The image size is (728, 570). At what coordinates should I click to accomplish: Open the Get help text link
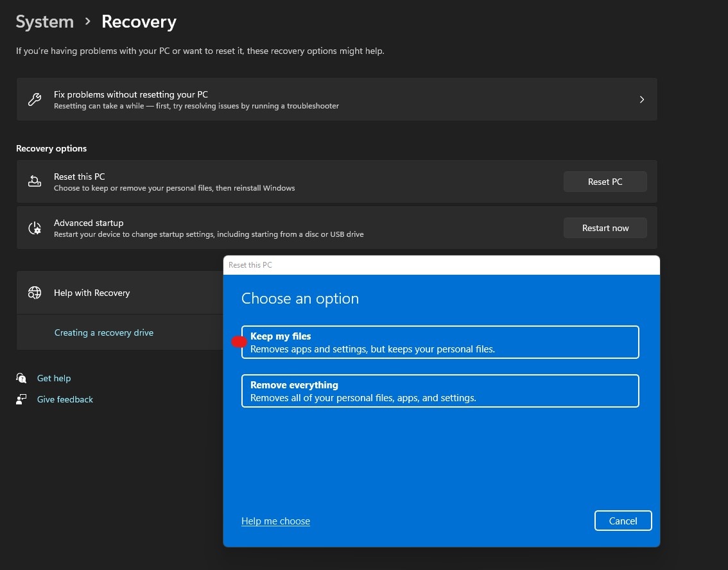coord(54,378)
